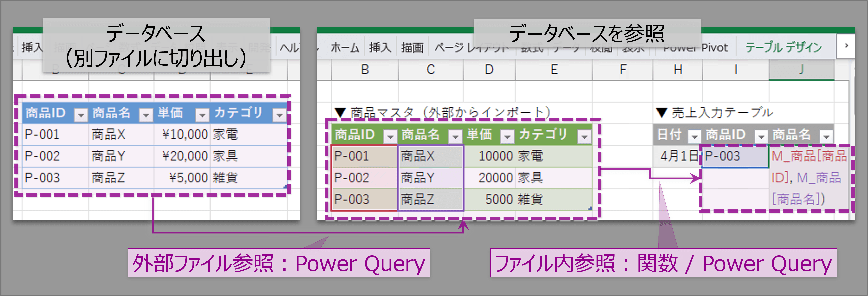868x296 pixels.
Task: Open 挿入 tab in left database window
Action: click(32, 47)
